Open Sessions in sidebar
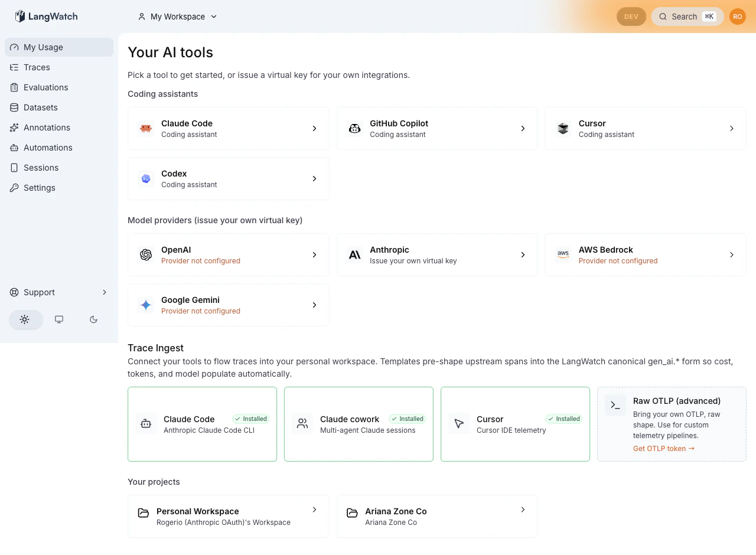The height and width of the screenshot is (555, 756). (59, 168)
